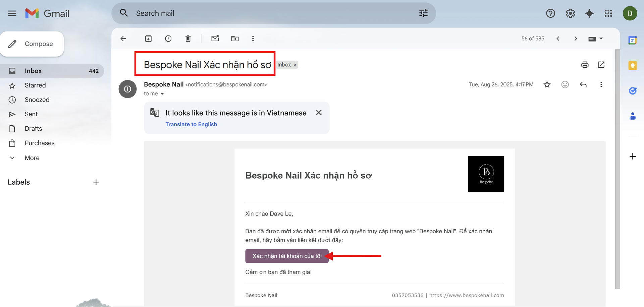Screen dimensions: 644x307
Task: Open the Drafts folder
Action: pos(33,129)
